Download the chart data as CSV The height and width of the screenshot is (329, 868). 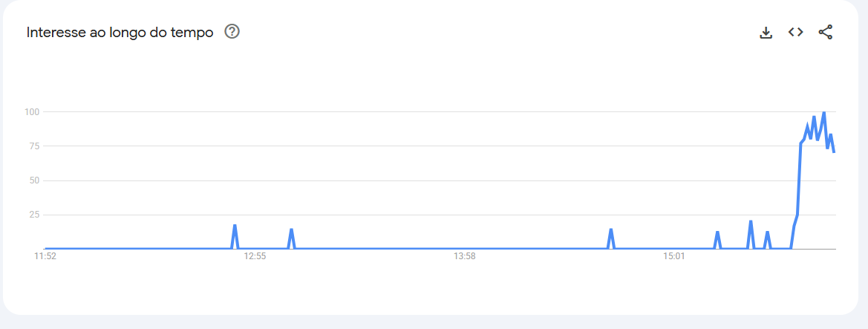click(766, 33)
